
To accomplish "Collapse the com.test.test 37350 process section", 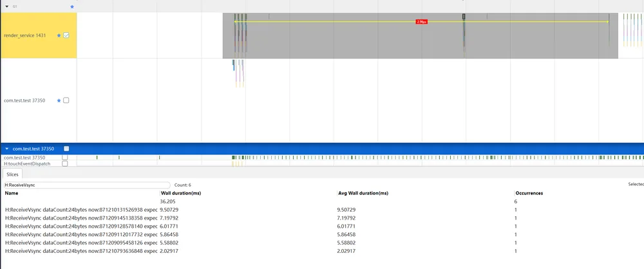I will 7,149.
